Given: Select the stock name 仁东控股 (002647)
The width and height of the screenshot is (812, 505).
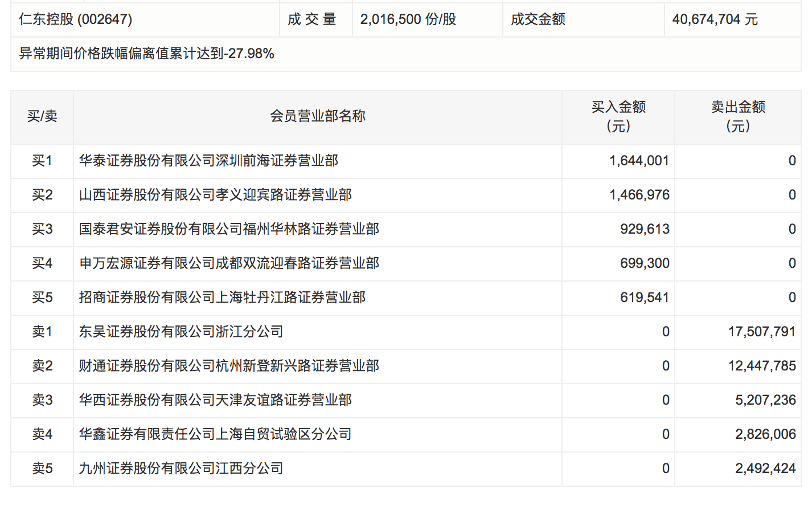Looking at the screenshot, I should (x=76, y=19).
